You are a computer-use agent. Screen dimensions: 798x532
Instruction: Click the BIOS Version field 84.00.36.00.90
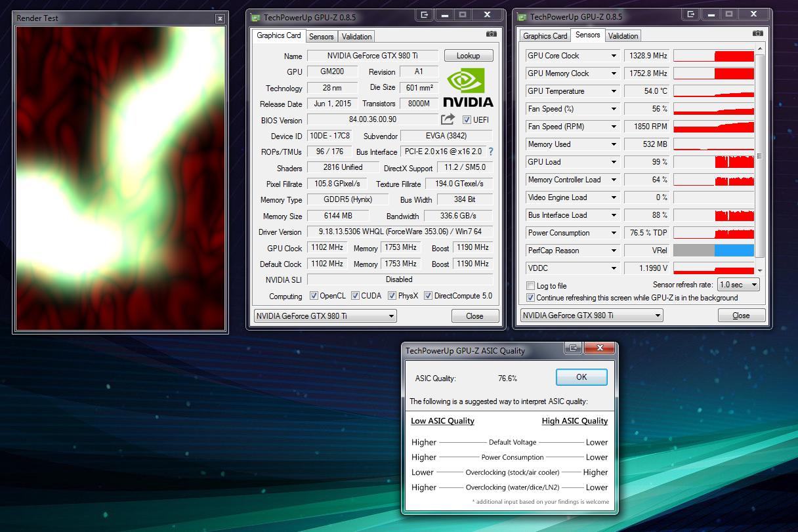click(x=372, y=120)
